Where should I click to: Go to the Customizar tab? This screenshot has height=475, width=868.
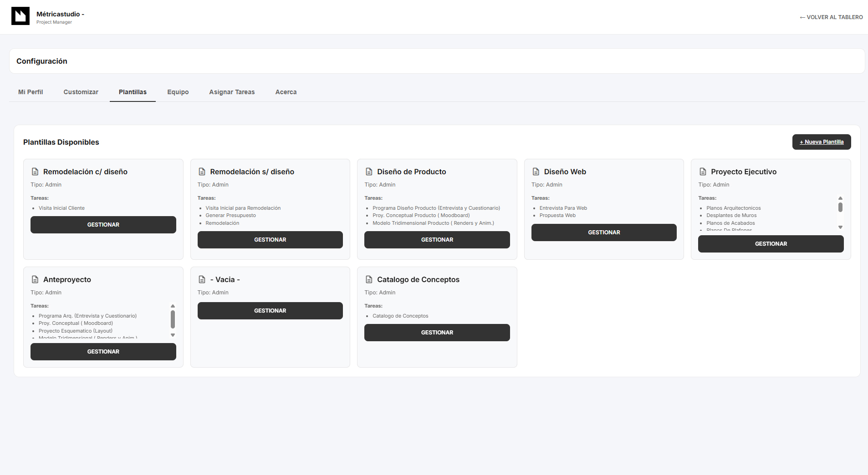pos(81,92)
